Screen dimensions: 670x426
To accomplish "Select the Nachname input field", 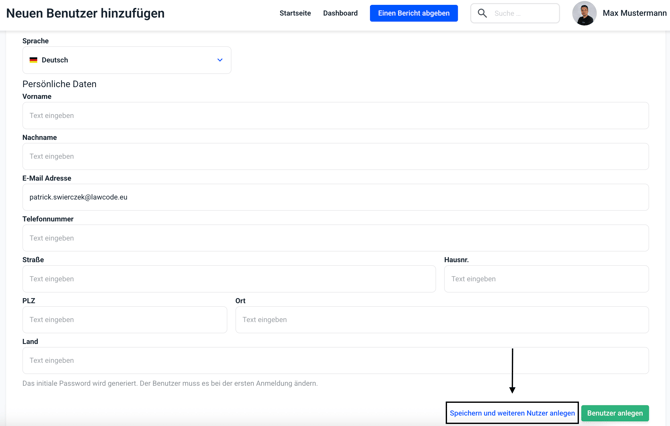I will [335, 157].
